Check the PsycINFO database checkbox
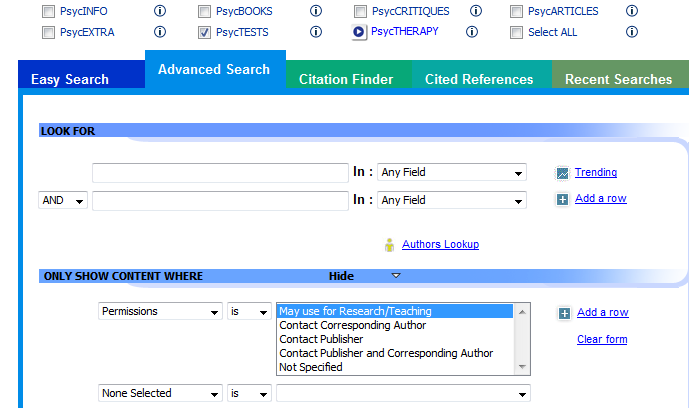The image size is (689, 408). pyautogui.click(x=48, y=11)
